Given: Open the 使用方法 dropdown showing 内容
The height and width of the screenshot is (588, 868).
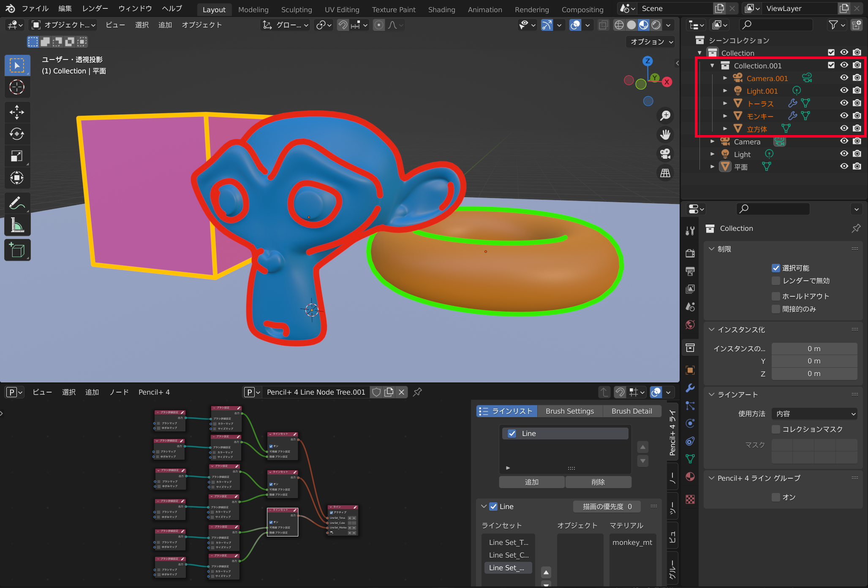Looking at the screenshot, I should coord(814,414).
